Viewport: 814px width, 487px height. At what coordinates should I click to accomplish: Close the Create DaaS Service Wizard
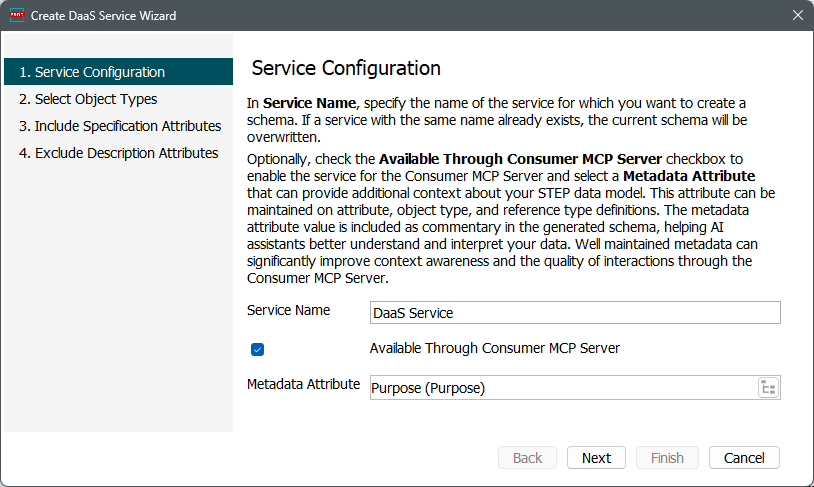click(x=798, y=15)
